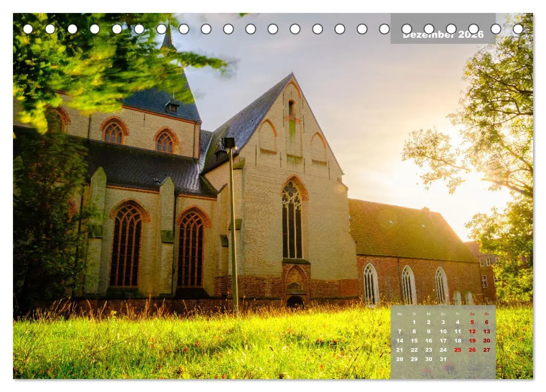Click date 17 in the calendar
Image resolution: width=546 pixels, height=392 pixels.
(443, 340)
